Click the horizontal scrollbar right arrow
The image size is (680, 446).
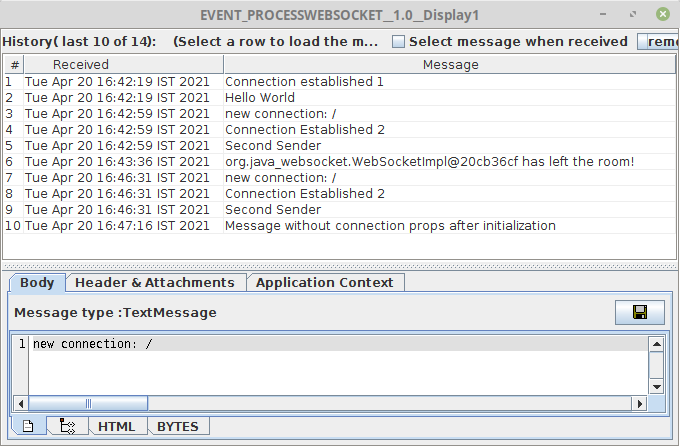[x=640, y=404]
